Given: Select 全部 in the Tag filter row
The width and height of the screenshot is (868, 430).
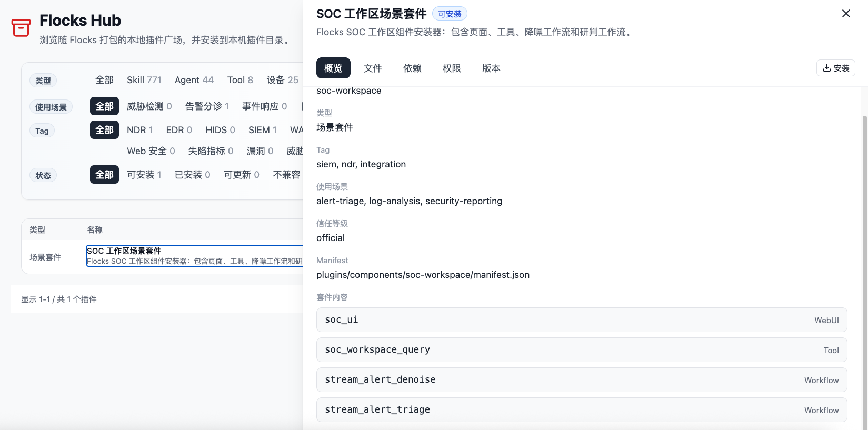Looking at the screenshot, I should click(x=104, y=130).
